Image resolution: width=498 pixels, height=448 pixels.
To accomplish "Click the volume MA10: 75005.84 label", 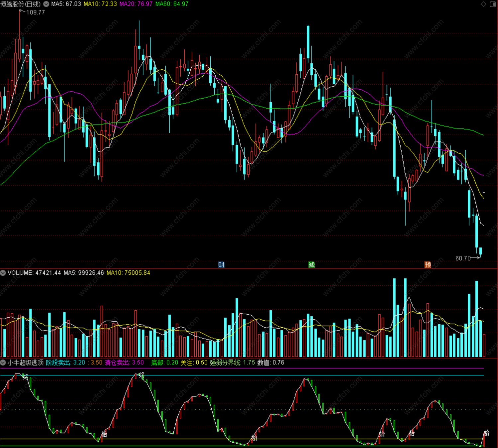I will point(128,273).
